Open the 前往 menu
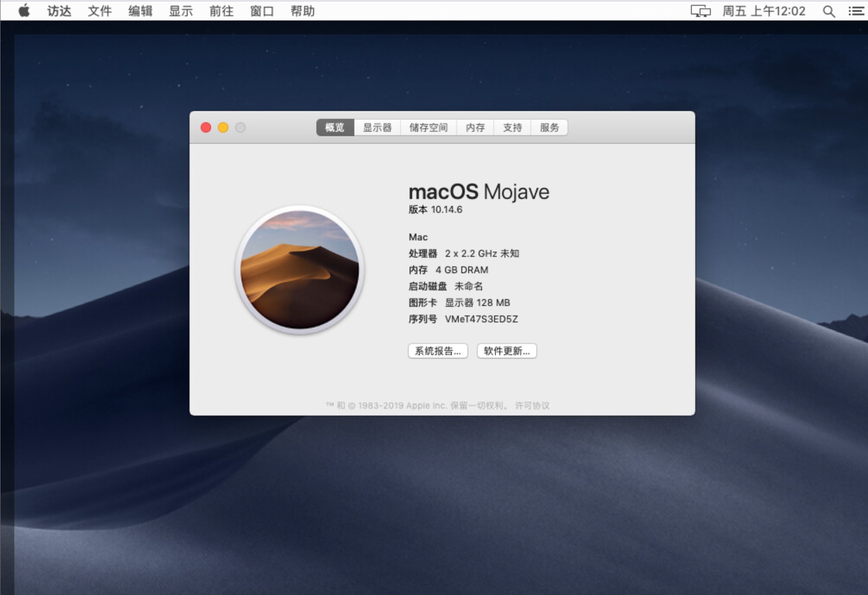This screenshot has height=595, width=868. [x=221, y=11]
